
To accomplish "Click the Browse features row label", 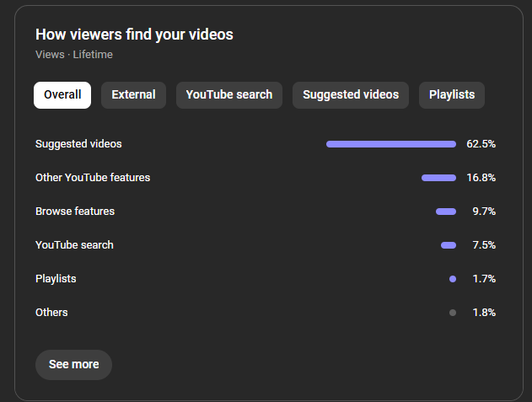I will click(75, 212).
